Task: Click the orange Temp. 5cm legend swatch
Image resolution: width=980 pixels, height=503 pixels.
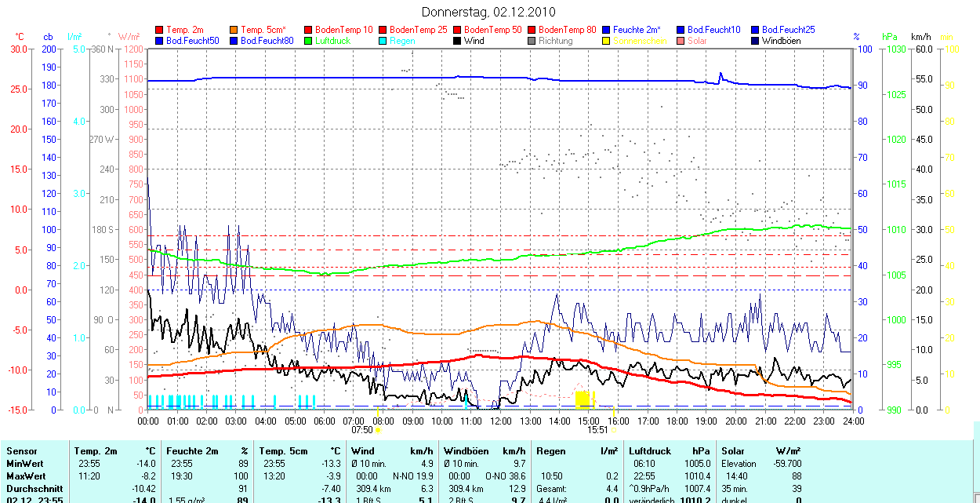Action: [234, 30]
